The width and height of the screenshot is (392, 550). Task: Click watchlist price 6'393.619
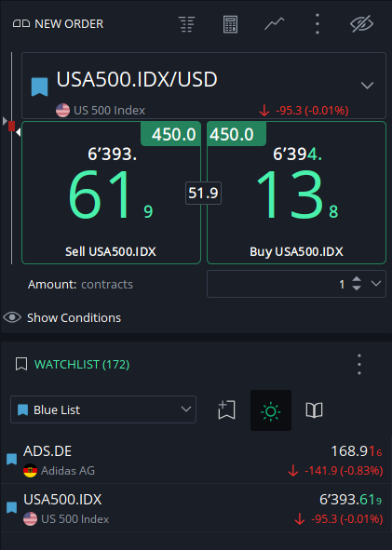pos(350,500)
